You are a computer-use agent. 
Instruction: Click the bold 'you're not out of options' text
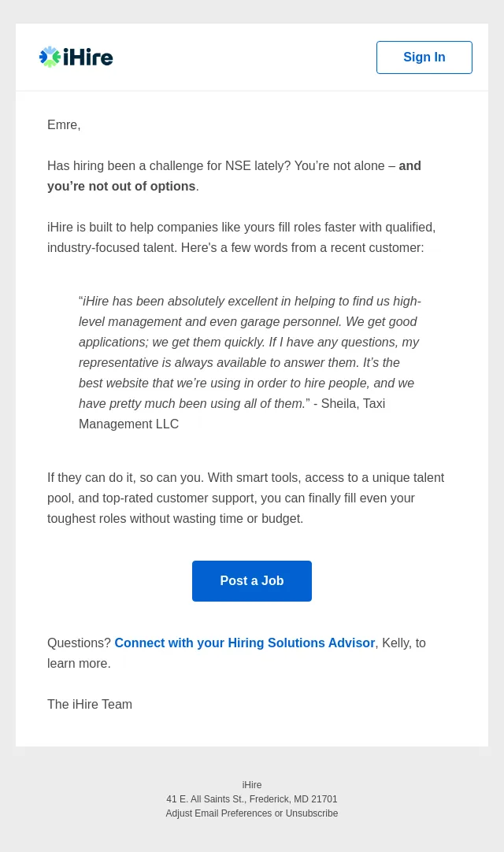[121, 187]
